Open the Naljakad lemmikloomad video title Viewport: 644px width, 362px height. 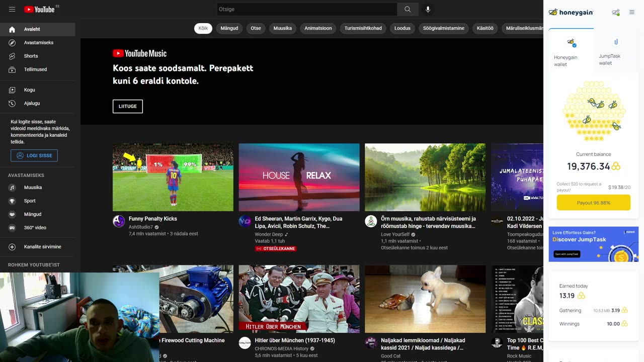[x=423, y=344]
